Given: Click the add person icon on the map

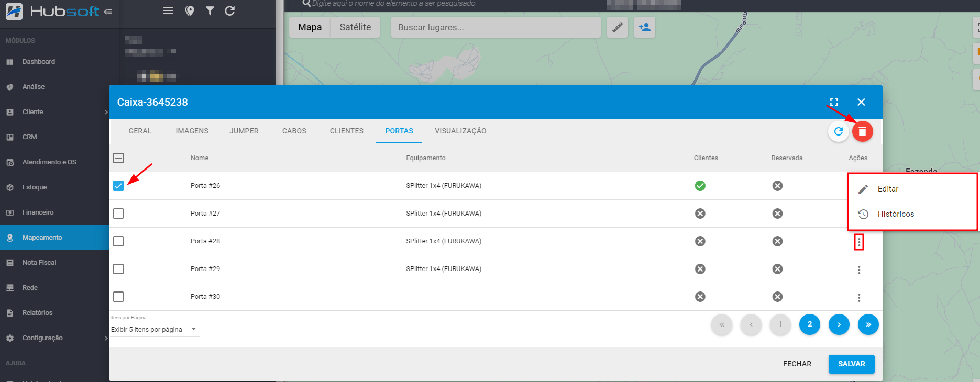Looking at the screenshot, I should (645, 27).
